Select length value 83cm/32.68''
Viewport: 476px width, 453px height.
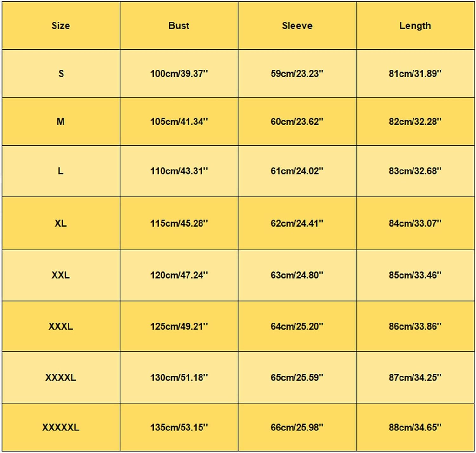(x=415, y=171)
